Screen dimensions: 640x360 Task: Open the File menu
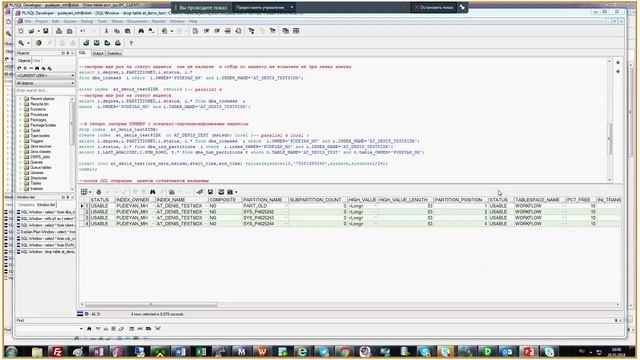[28, 21]
